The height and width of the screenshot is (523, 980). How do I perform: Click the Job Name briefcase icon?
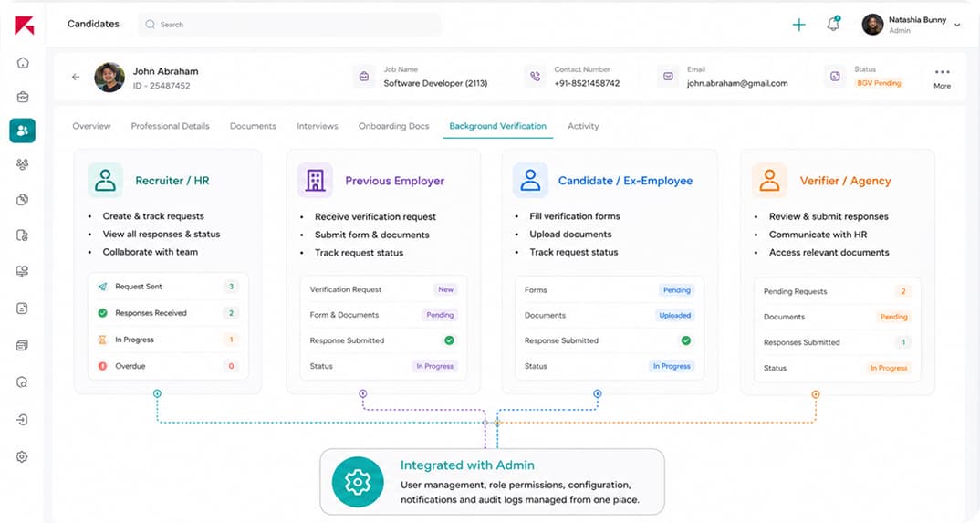click(364, 77)
